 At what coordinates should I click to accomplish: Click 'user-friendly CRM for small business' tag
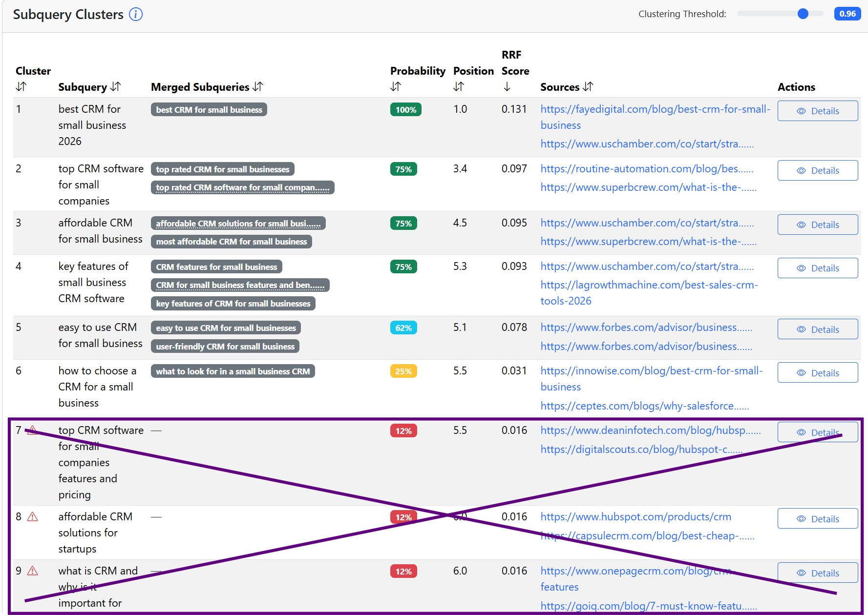point(225,347)
